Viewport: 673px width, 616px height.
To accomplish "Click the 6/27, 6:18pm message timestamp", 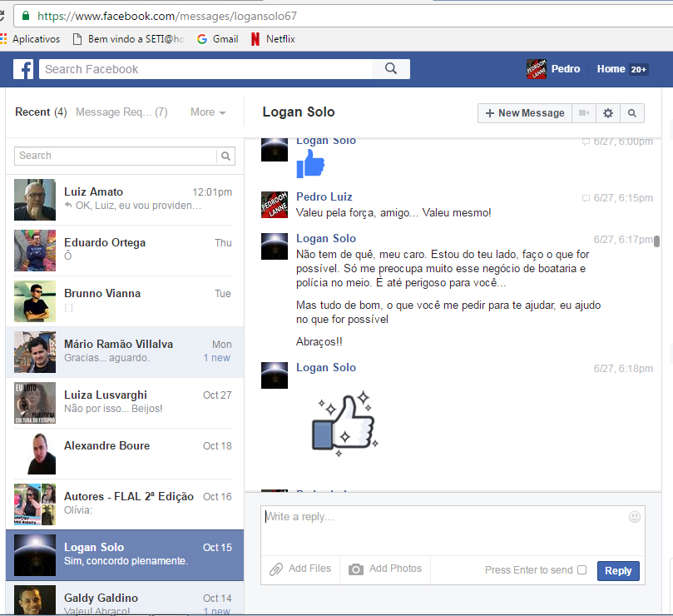I will pyautogui.click(x=623, y=369).
